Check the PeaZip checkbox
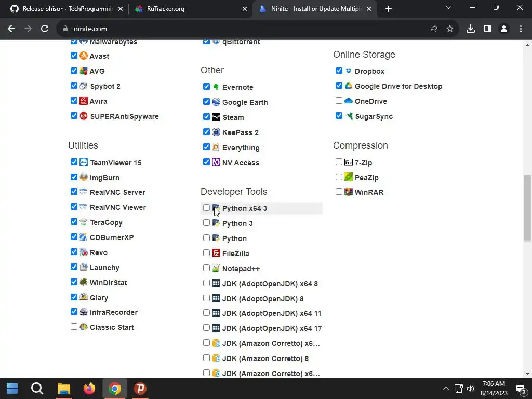Viewport: 532px width, 399px height. [x=339, y=177]
